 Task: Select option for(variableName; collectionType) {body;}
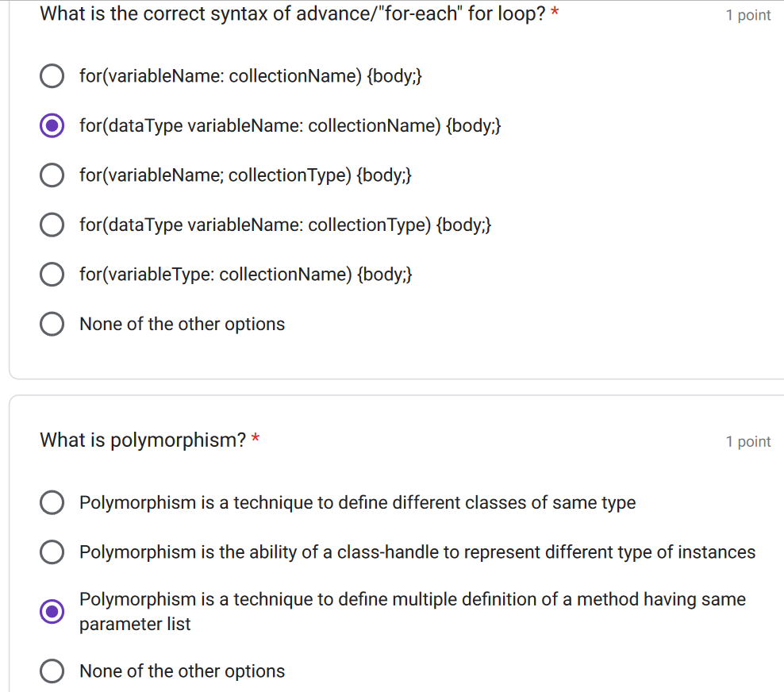(52, 175)
